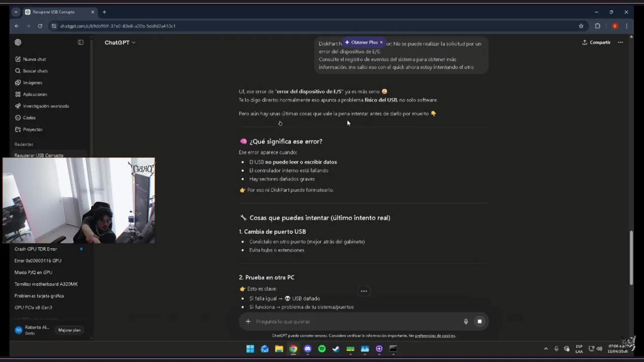
Task: Dismiss the Obtener Plus pill
Action: click(x=381, y=42)
